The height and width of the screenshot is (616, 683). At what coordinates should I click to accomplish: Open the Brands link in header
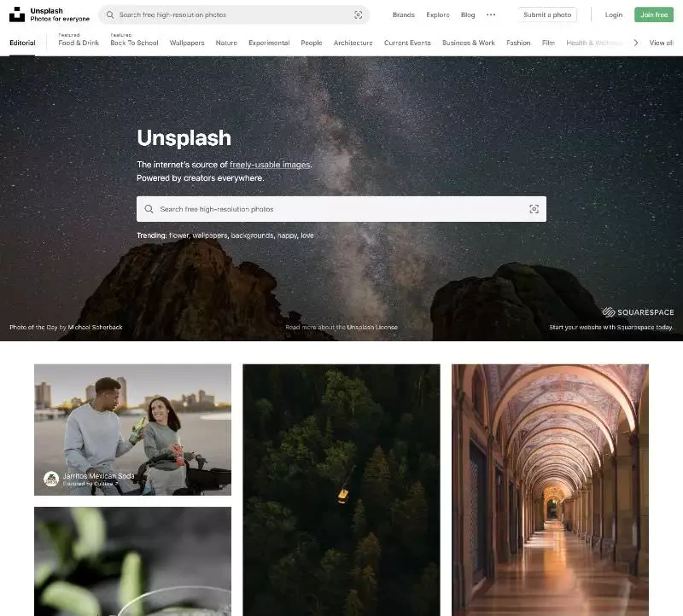coord(403,15)
